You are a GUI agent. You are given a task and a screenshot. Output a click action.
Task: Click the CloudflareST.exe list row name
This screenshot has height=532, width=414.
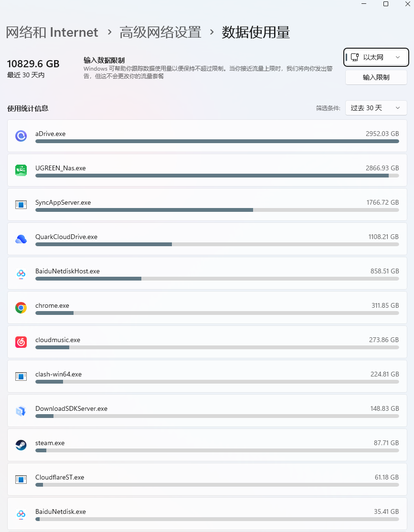point(60,477)
